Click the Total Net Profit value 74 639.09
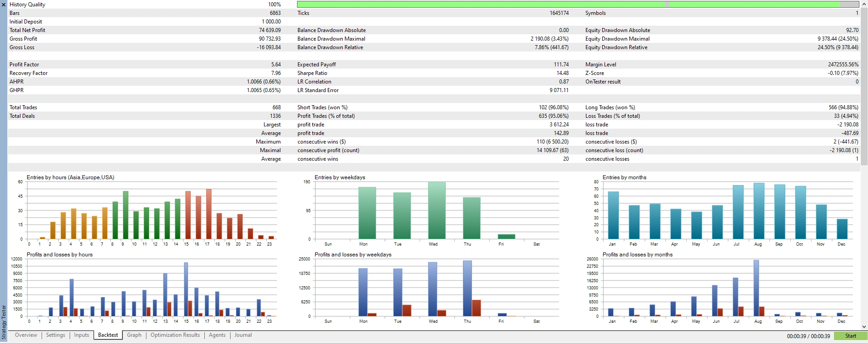 (x=270, y=30)
